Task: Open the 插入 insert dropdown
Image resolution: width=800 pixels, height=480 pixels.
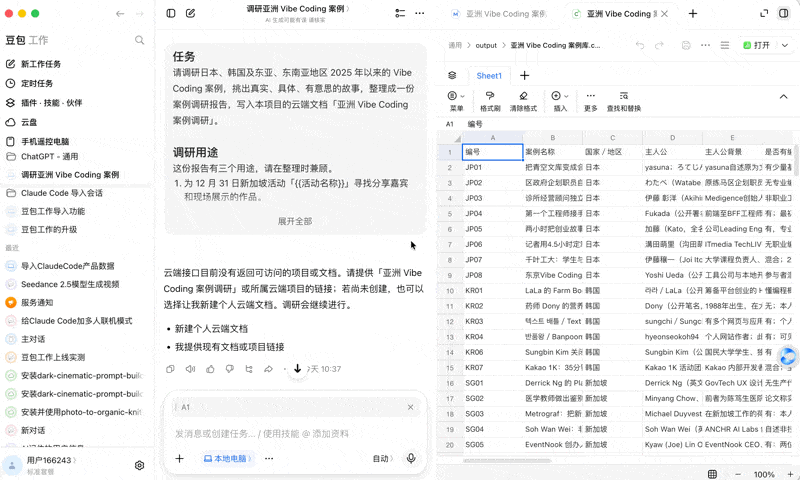Action: coord(560,101)
